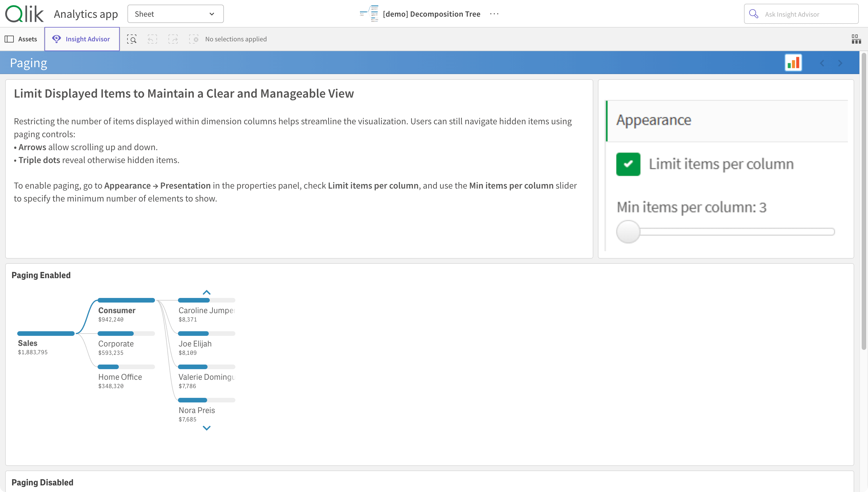The width and height of the screenshot is (868, 492).
Task: Click the bar chart icon in header
Action: click(793, 63)
